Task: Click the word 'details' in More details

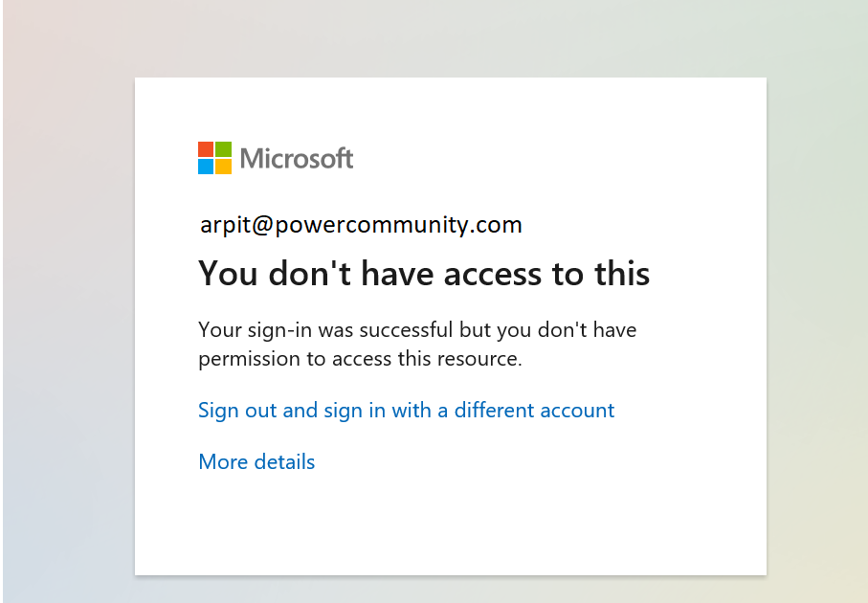Action: coord(284,461)
